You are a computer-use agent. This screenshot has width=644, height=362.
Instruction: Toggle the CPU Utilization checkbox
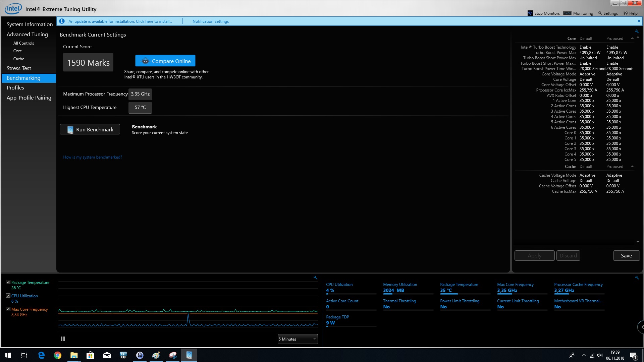(8, 296)
